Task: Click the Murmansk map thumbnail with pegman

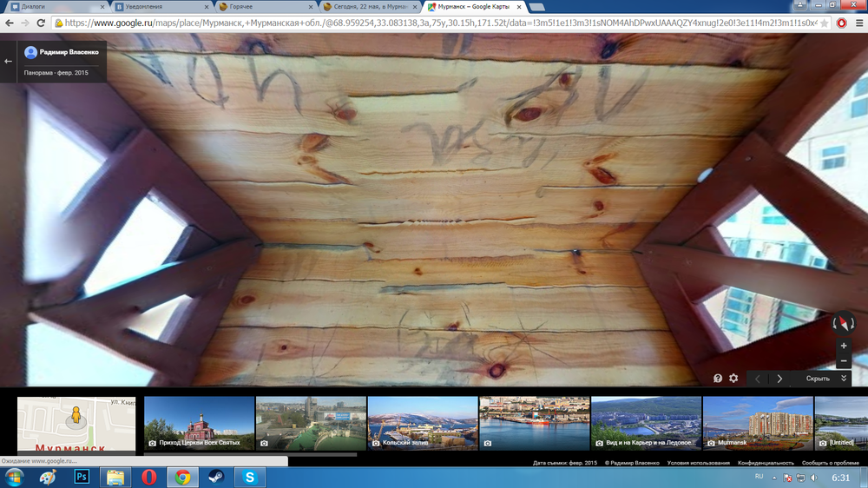Action: tap(76, 423)
